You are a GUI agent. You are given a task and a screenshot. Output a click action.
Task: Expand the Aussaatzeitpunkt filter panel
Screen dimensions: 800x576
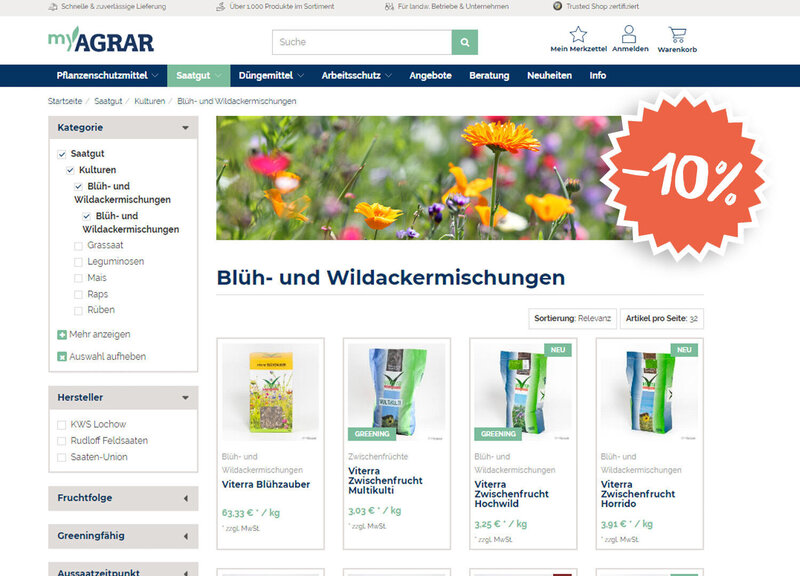pos(123,571)
